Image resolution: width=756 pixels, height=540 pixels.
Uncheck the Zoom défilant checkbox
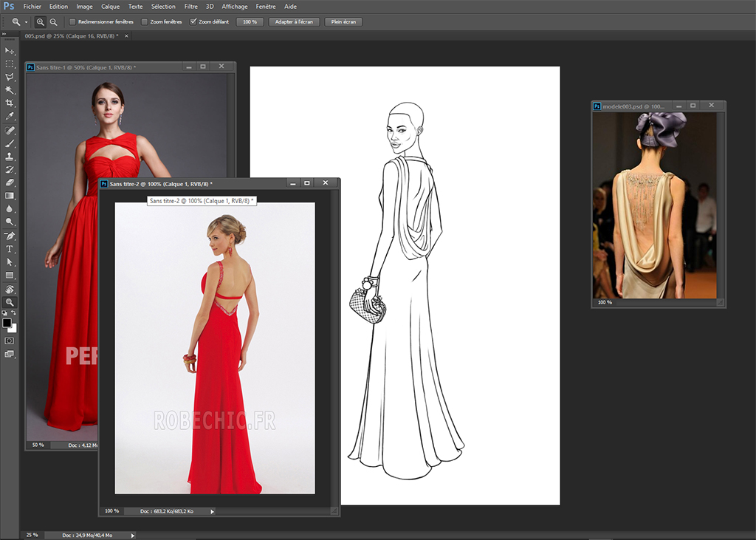(x=193, y=22)
